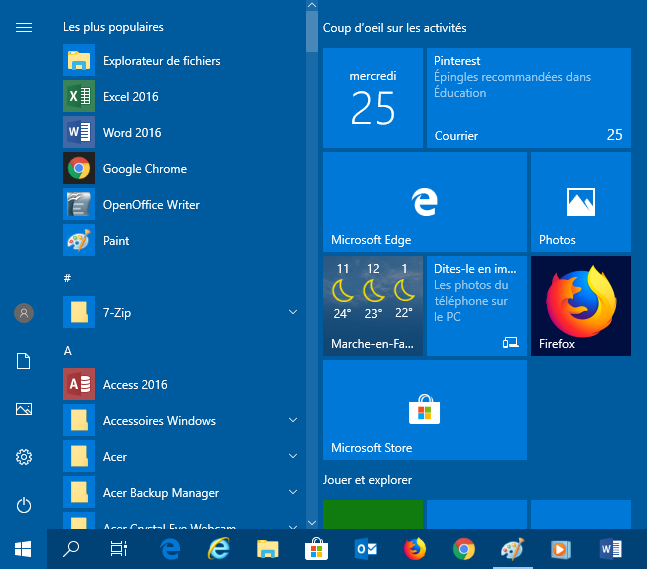
Task: Open the Pictures sidebar icon
Action: (x=24, y=409)
